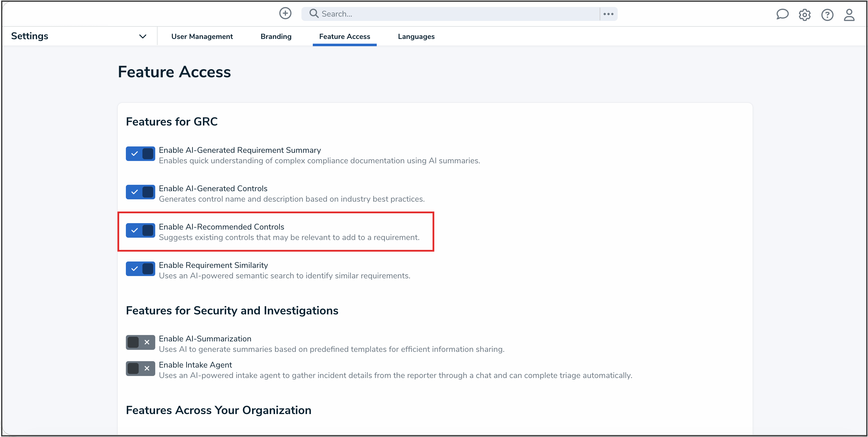This screenshot has width=868, height=437.
Task: Switch to the Languages tab
Action: coord(416,36)
